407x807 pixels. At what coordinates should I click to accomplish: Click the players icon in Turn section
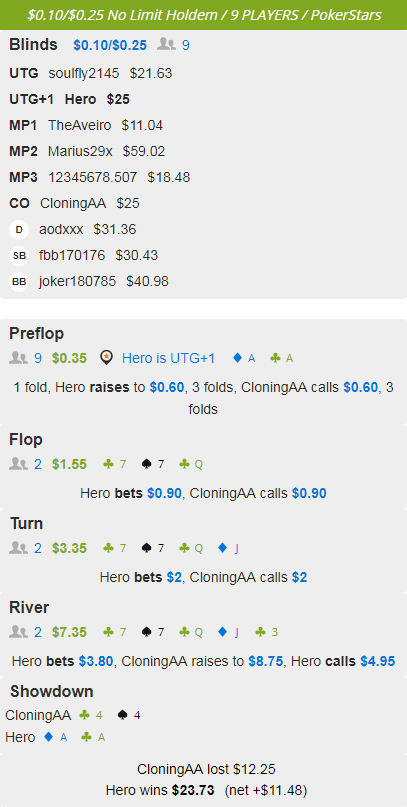coord(19,548)
